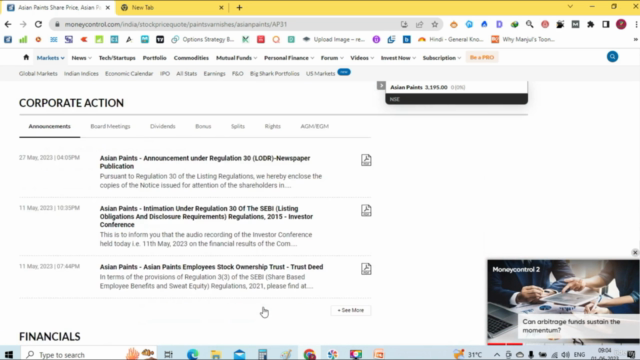Click the share page icon in address bar
Image resolution: width=640 pixels, height=360 pixels.
click(x=420, y=24)
